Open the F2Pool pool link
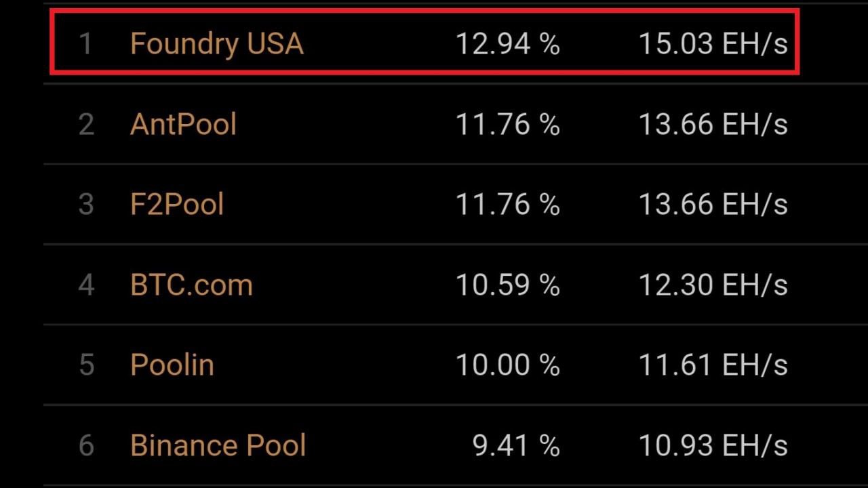 coord(177,205)
